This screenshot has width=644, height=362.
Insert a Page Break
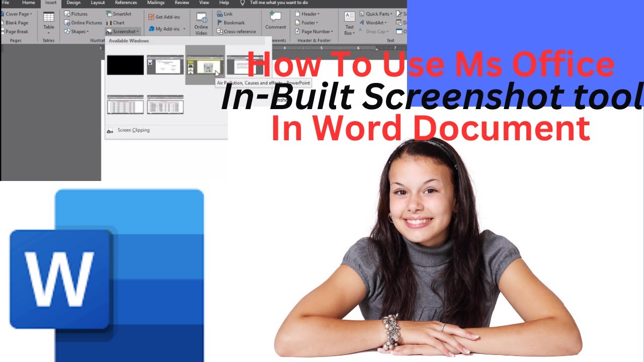tap(15, 31)
